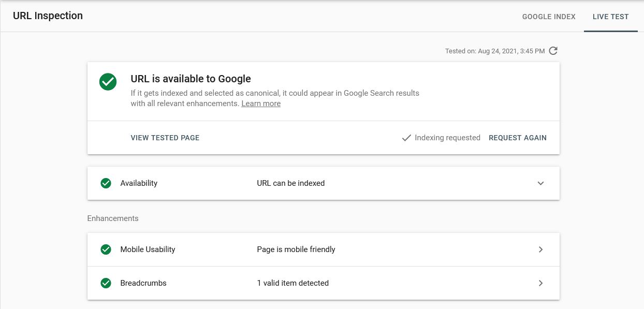Click the Learn more link

tap(261, 103)
